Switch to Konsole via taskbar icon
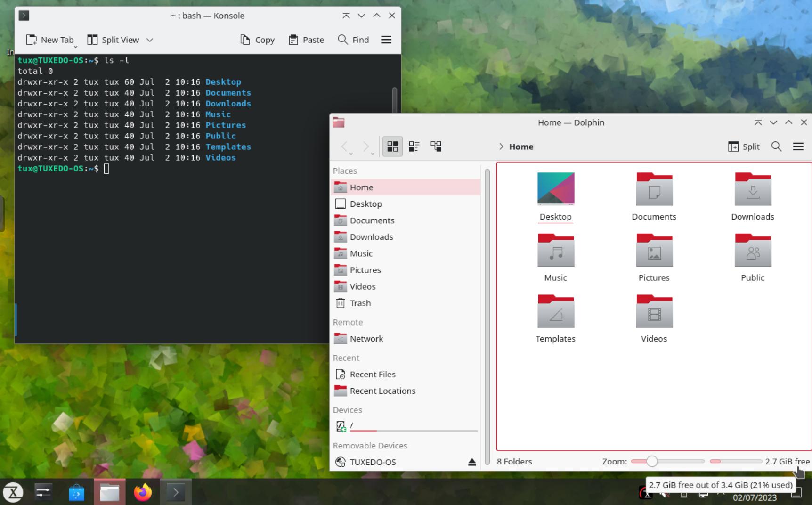 (x=176, y=492)
